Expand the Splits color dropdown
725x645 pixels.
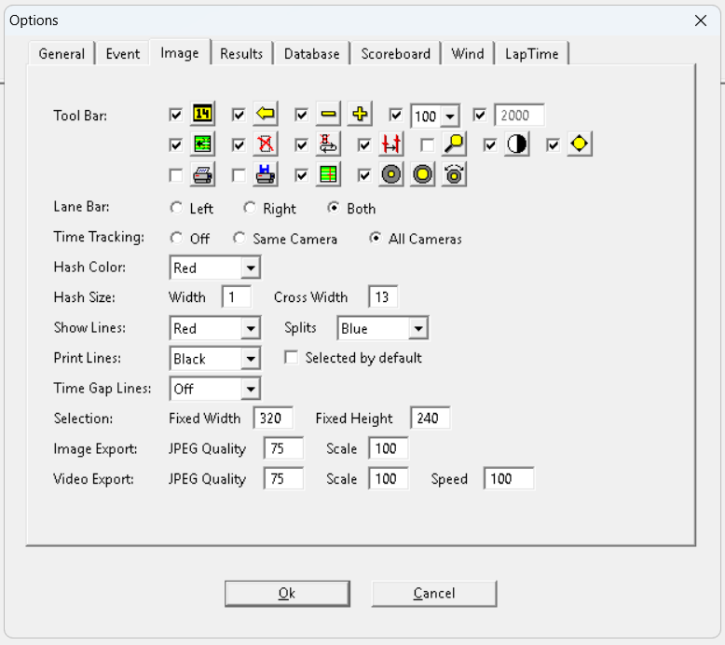418,329
